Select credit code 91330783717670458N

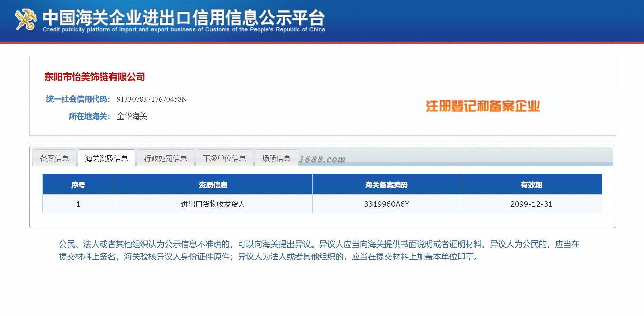pos(152,99)
